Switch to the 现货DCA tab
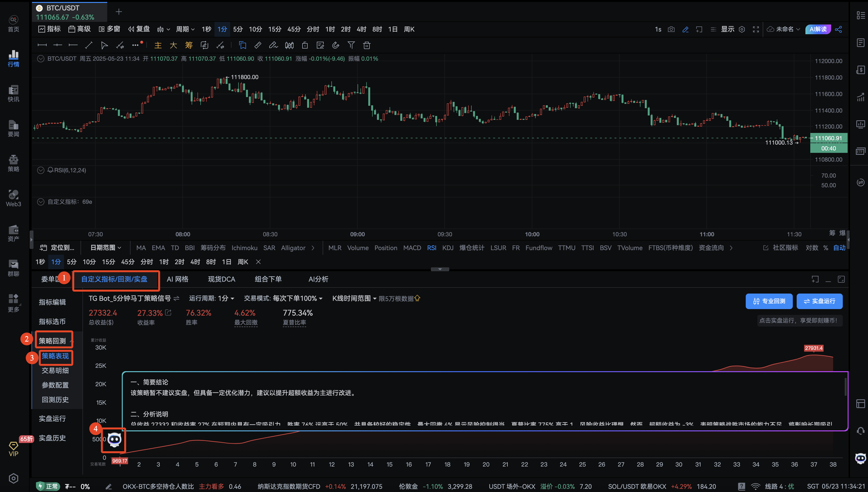Screen dimensions: 868x492 pos(221,279)
